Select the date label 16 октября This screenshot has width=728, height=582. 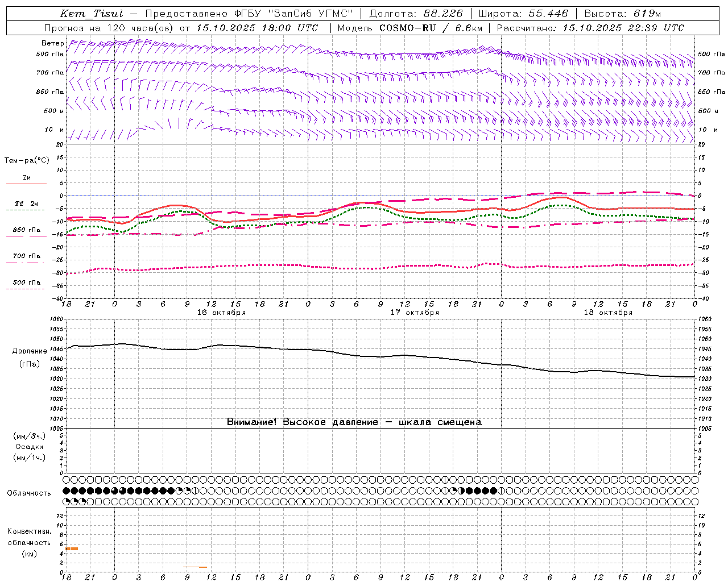click(x=221, y=313)
